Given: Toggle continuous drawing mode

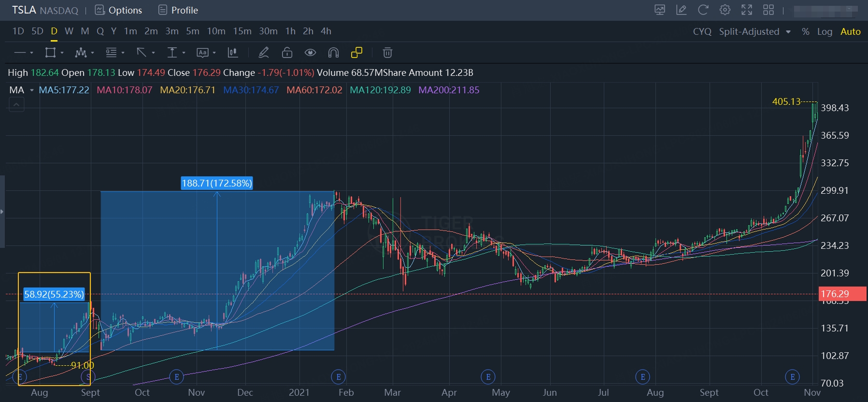Looking at the screenshot, I should click(x=356, y=53).
